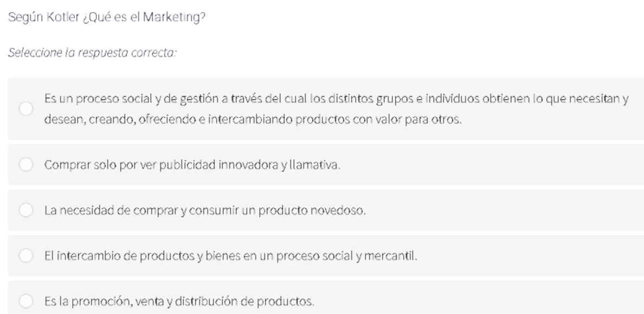Click answer text 'Es la promoción, venta y distribución'

point(179,302)
